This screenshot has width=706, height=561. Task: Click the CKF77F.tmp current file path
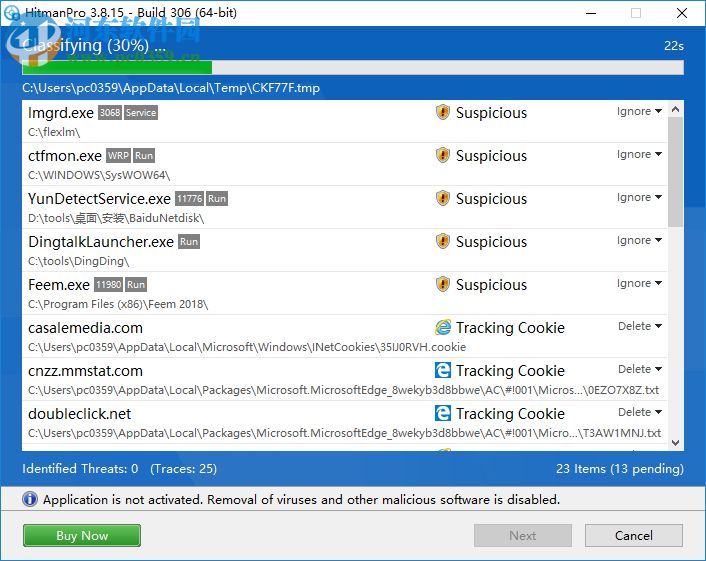[x=171, y=87]
